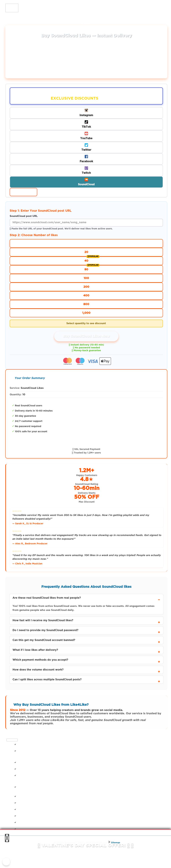Select the 400 likes quantity option

pyautogui.click(x=86, y=296)
